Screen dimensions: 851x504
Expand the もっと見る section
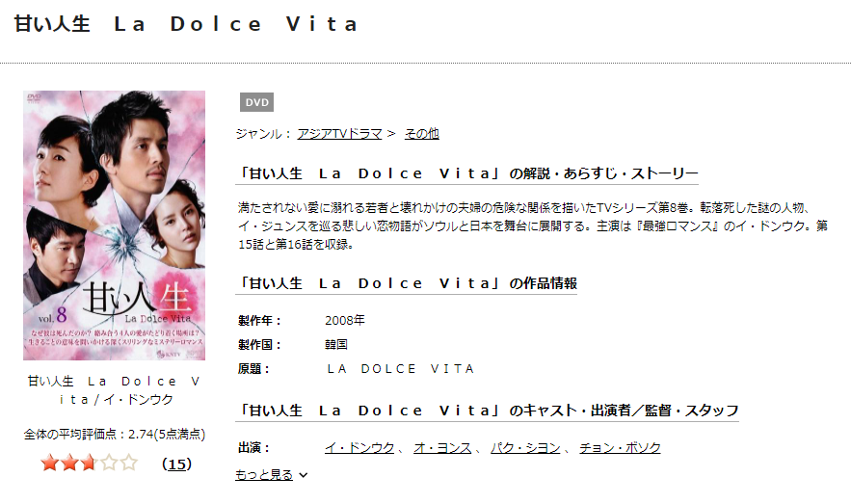pyautogui.click(x=264, y=475)
